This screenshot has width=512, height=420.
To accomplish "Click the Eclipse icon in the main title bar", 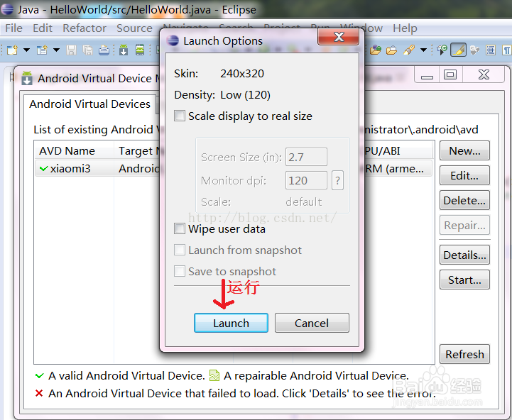I will [7, 9].
